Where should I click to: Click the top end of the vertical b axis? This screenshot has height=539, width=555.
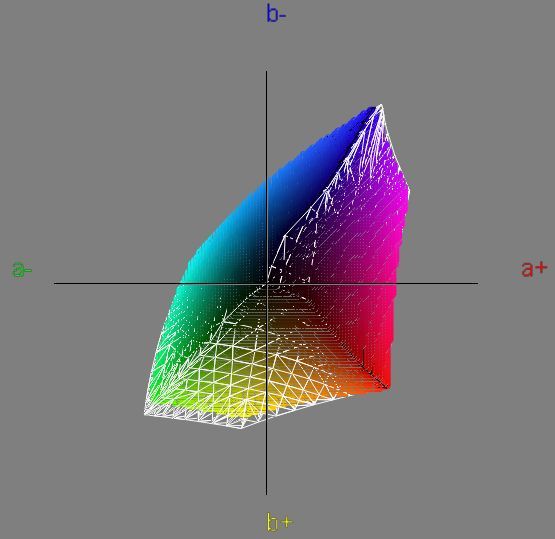click(267, 71)
